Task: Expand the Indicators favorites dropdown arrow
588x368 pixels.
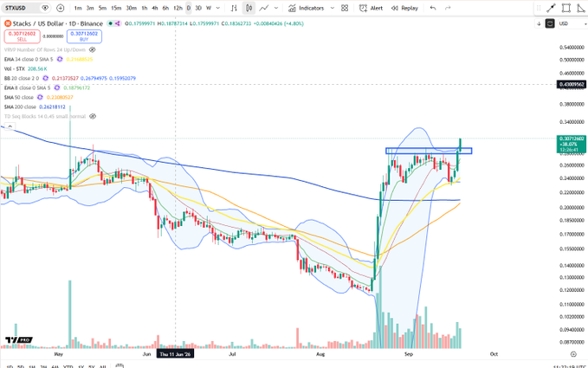Action: pyautogui.click(x=332, y=8)
